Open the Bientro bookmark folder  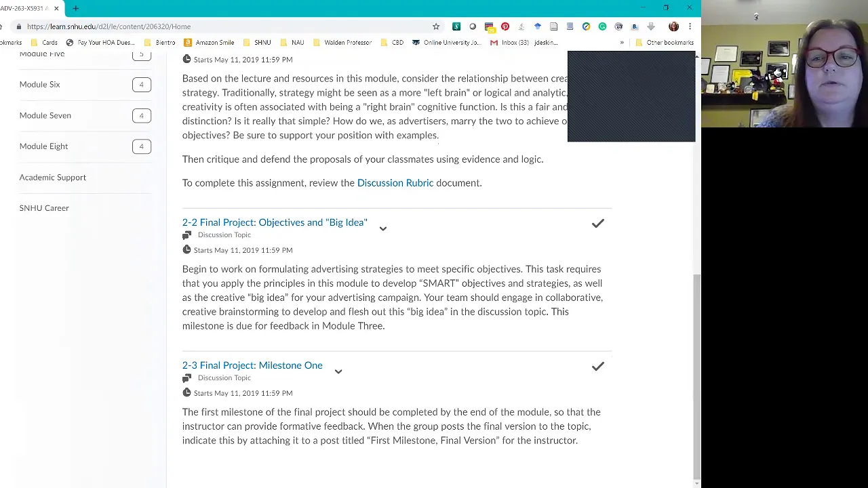(160, 43)
